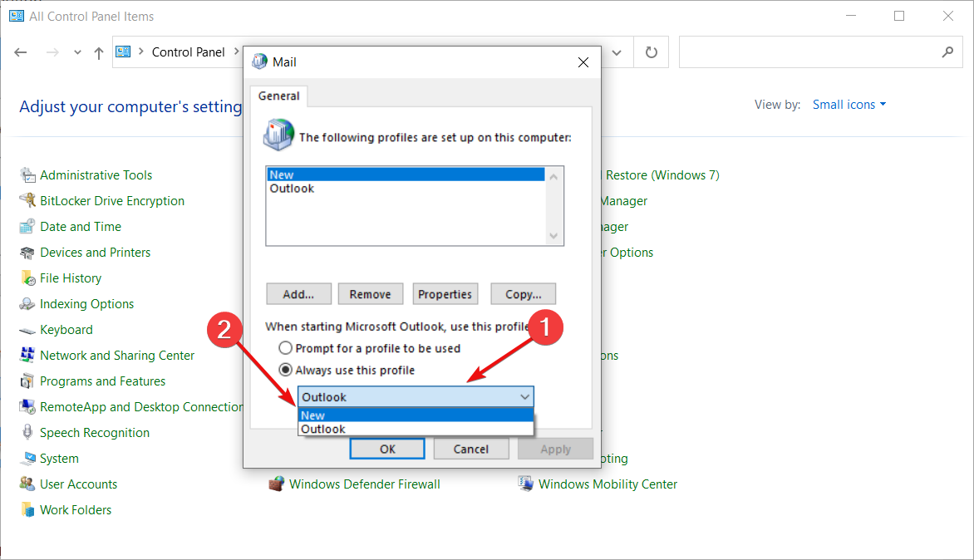Viewport: 974px width, 560px height.
Task: Click the User Accounts icon
Action: [x=27, y=484]
